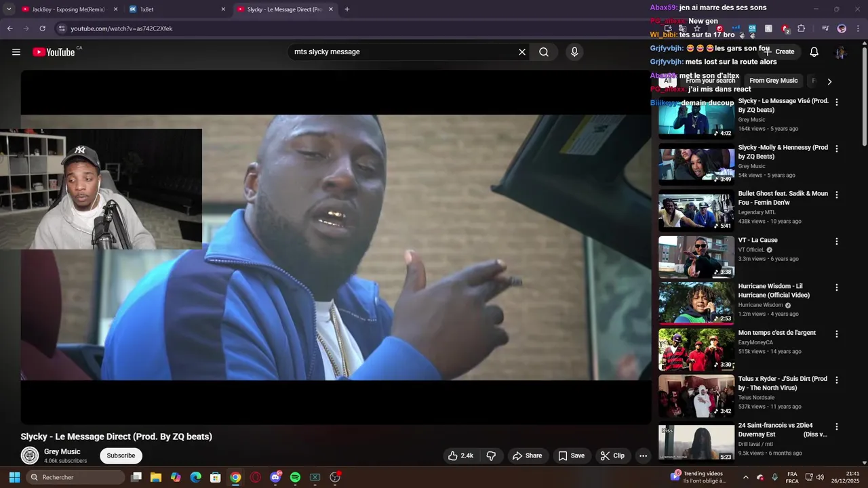Image resolution: width=868 pixels, height=488 pixels.
Task: Open 'Telus x Ryder - J'Suis Dirt' title
Action: coord(783,384)
